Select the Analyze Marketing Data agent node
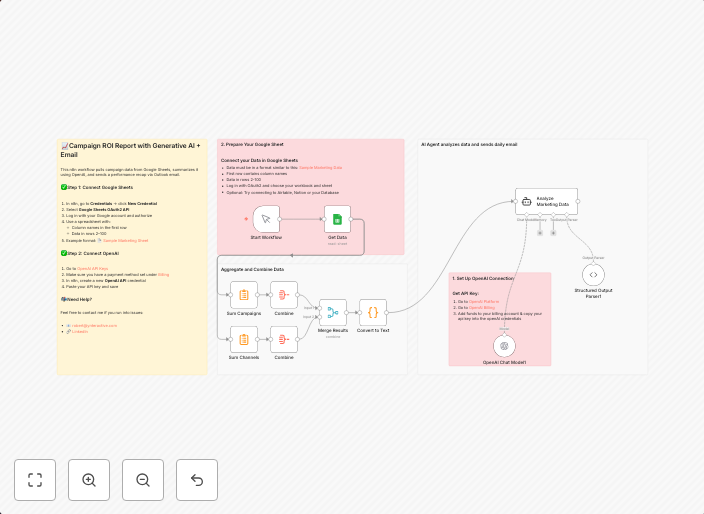 [x=546, y=201]
